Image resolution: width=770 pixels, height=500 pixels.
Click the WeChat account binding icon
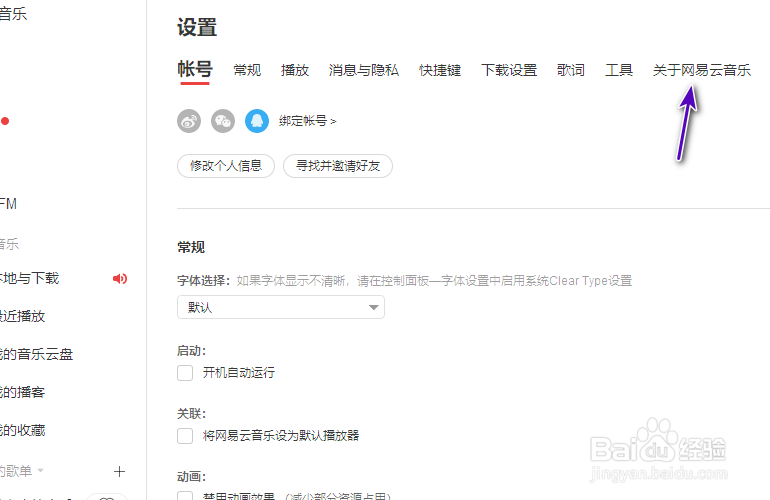pos(223,121)
